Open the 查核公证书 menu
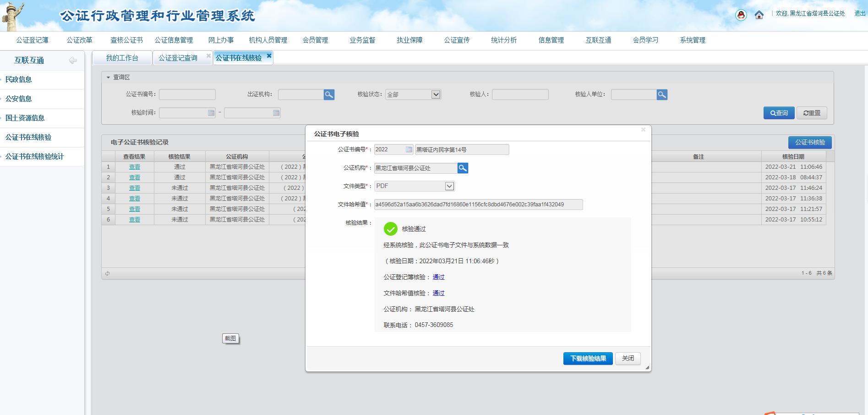 tap(126, 40)
